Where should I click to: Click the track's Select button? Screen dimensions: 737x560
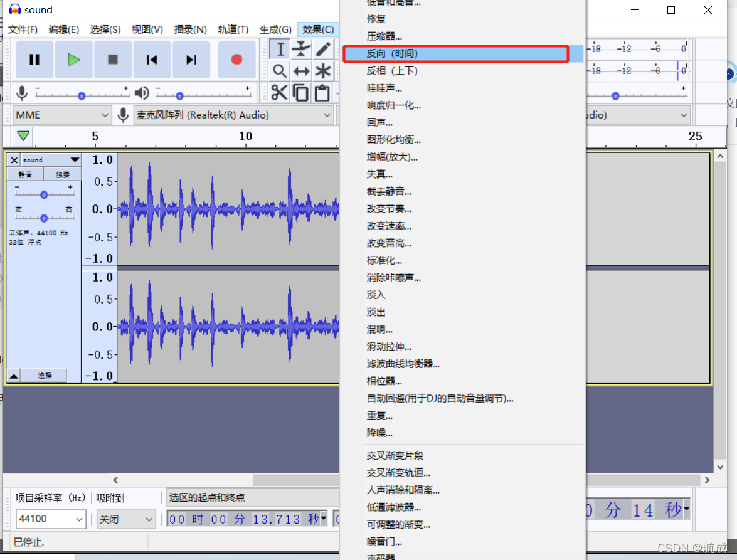45,376
